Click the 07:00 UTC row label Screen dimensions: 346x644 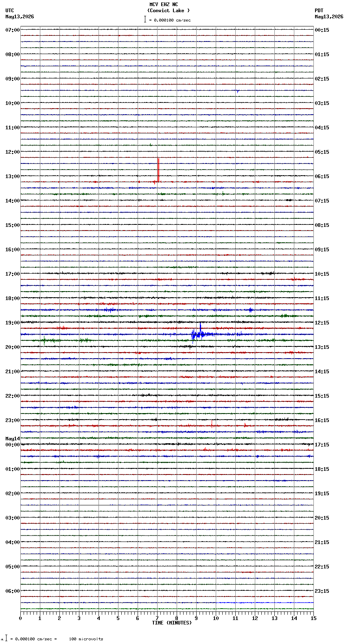pos(13,30)
